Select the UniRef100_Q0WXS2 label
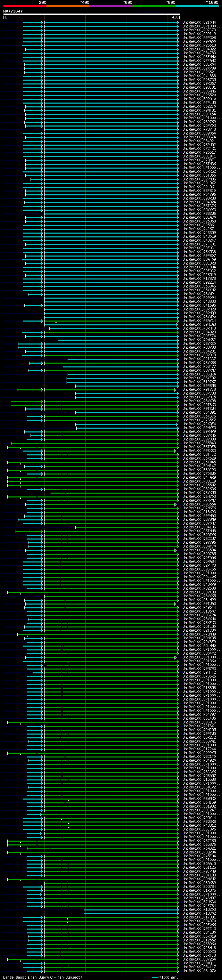The image size is (222, 980). click(199, 340)
